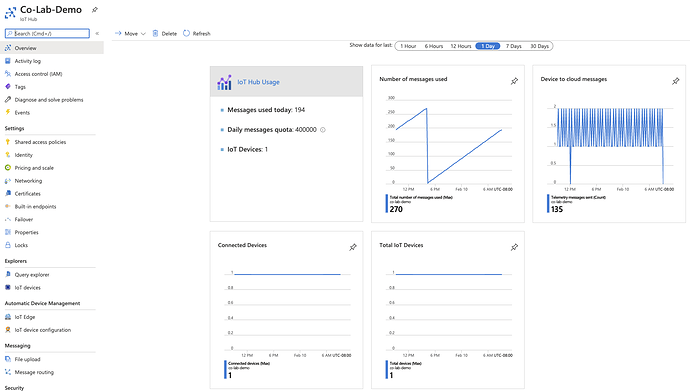The width and height of the screenshot is (690, 391).
Task: Pin the Connected Devices chart
Action: tap(352, 247)
